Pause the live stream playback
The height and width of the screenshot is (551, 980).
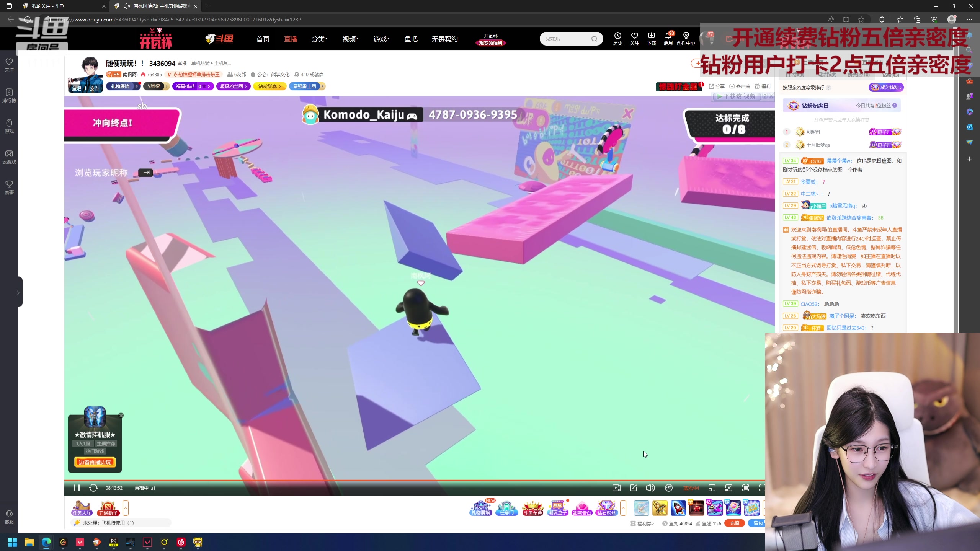[x=76, y=488]
